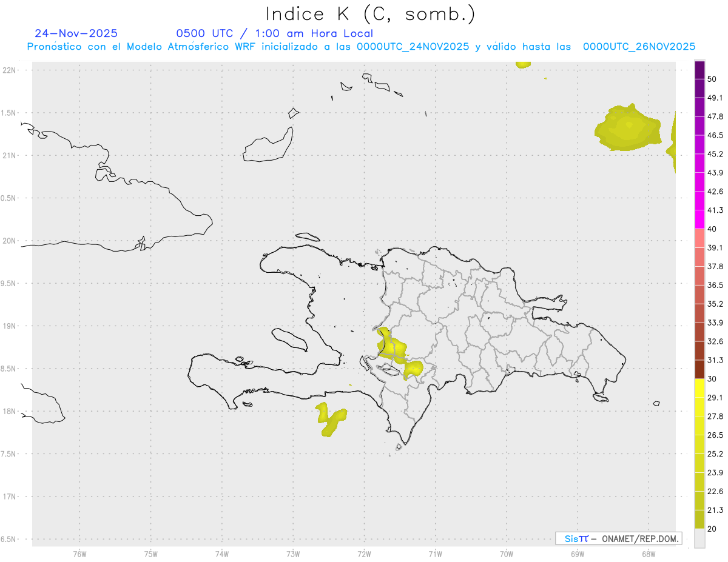Click the colorbar value "43.9"
This screenshot has width=728, height=562.
pyautogui.click(x=715, y=173)
